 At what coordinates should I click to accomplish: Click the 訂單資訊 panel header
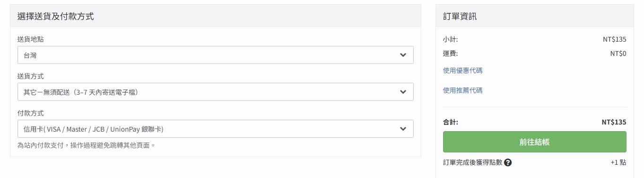(460, 16)
